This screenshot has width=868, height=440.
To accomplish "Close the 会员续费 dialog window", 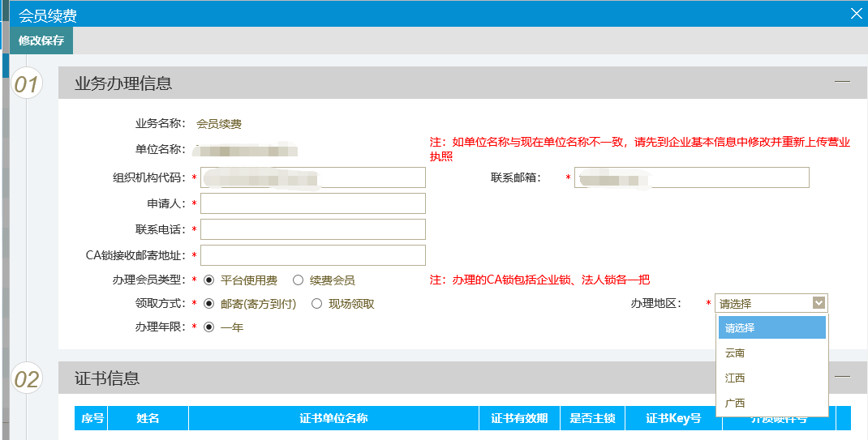I will pyautogui.click(x=855, y=13).
